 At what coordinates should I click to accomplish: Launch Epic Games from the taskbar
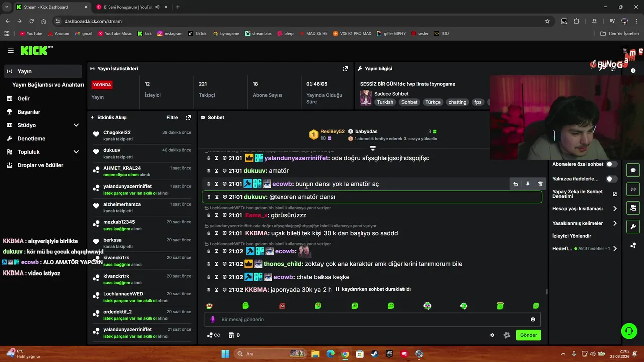pyautogui.click(x=389, y=354)
